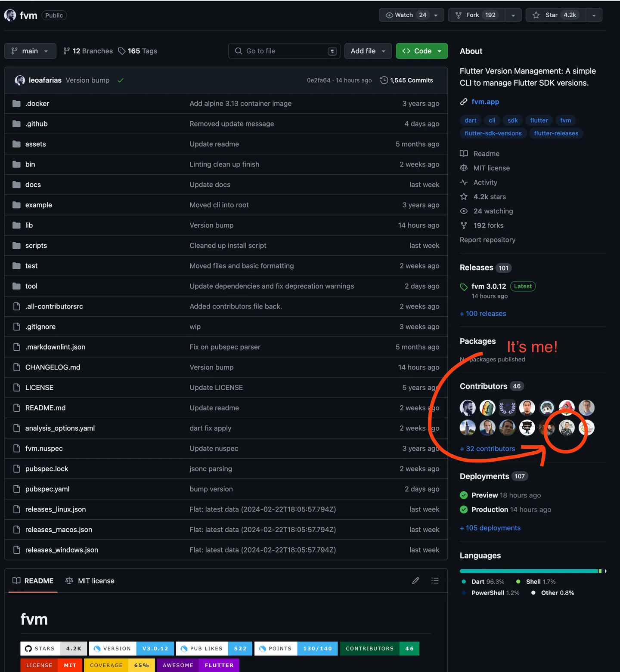Open the README.md file
Image resolution: width=620 pixels, height=672 pixels.
(x=45, y=408)
